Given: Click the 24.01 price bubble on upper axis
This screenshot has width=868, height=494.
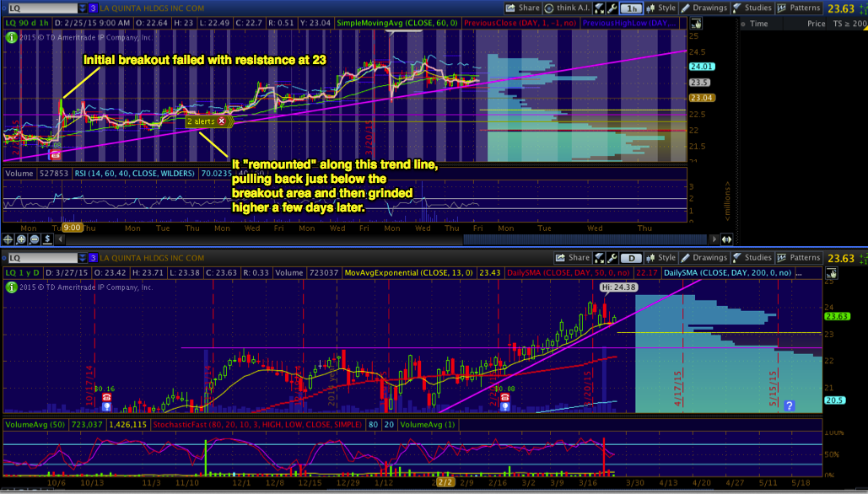Looking at the screenshot, I should [700, 67].
